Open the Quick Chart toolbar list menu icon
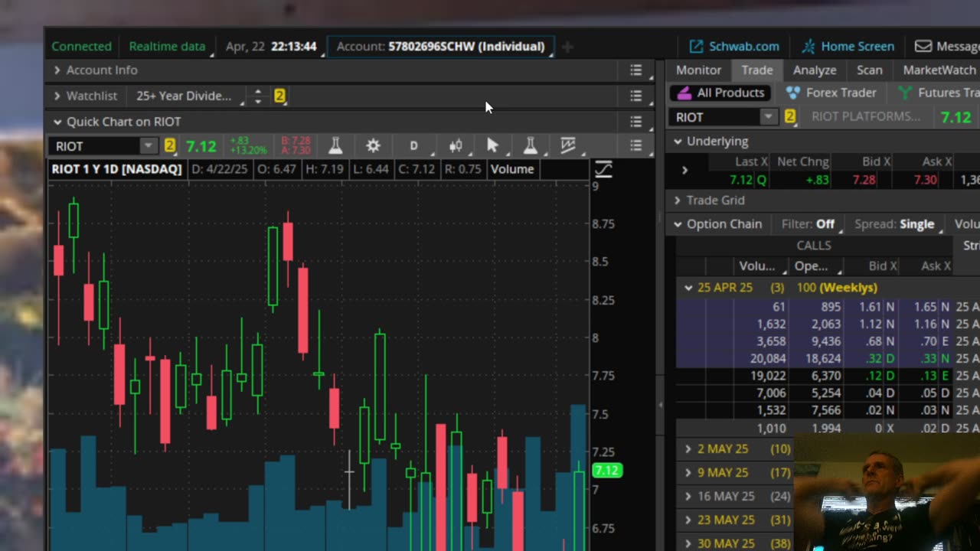This screenshot has height=551, width=980. point(635,145)
